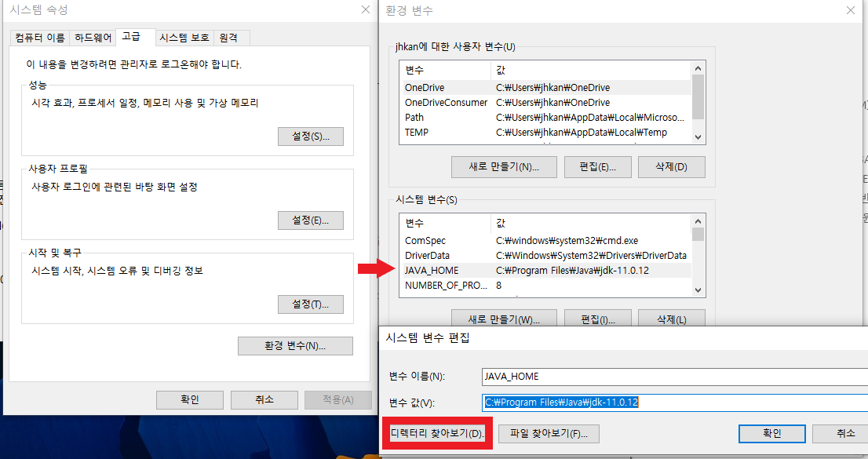Click 취소 in 시스템 속성 window

tap(264, 399)
